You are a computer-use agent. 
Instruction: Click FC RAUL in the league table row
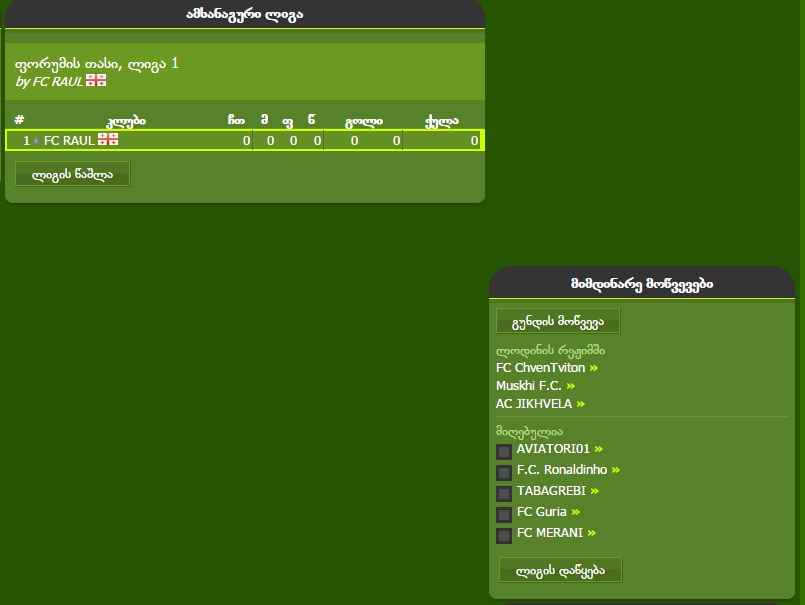point(69,141)
